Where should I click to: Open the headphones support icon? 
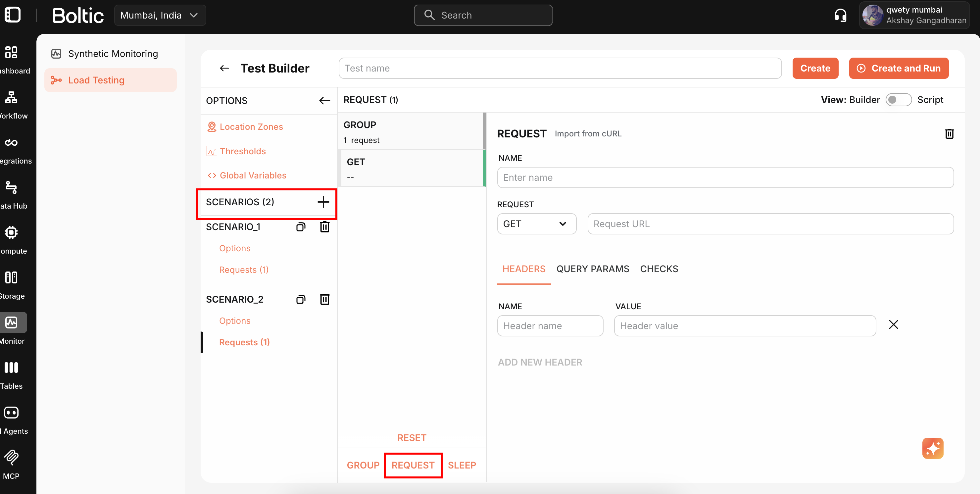tap(840, 15)
